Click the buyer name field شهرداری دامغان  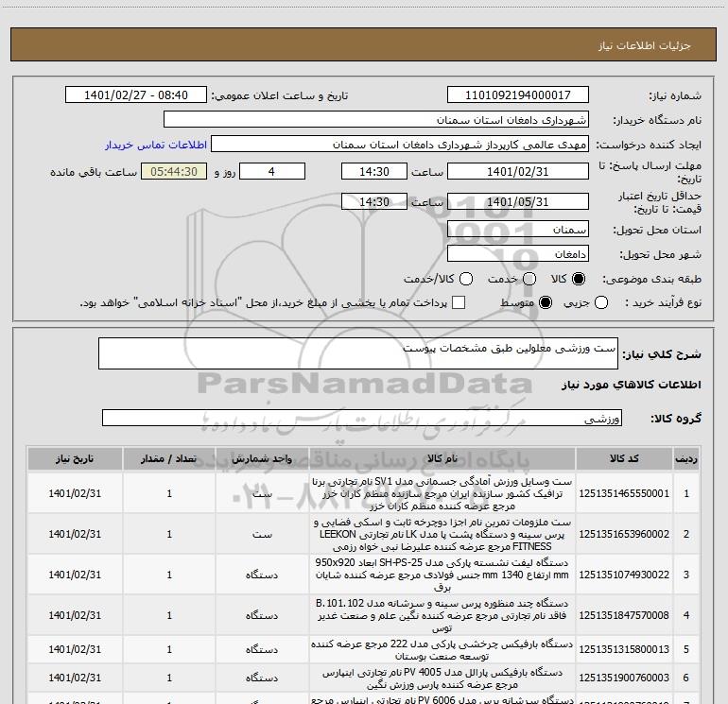pos(376,120)
